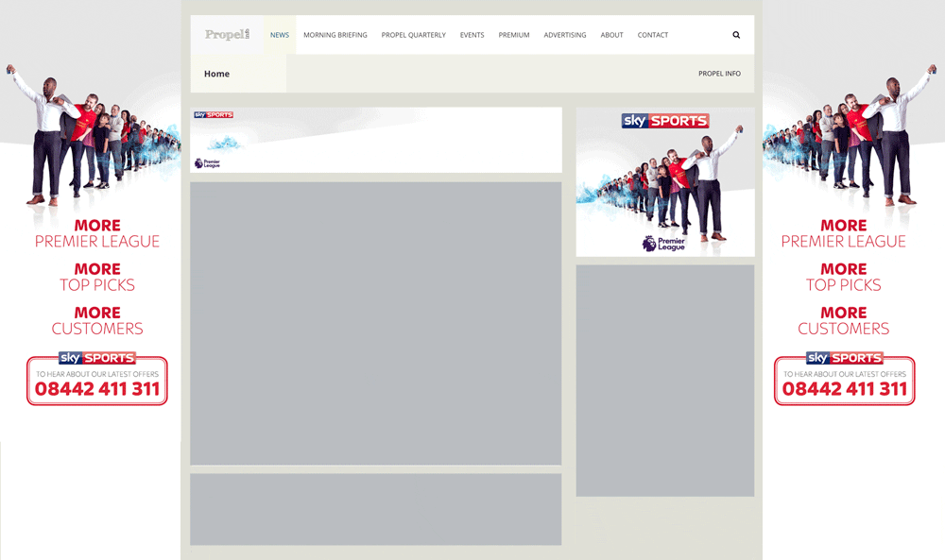945x560 pixels.
Task: Click right skin "MORE CUSTOMERS" text
Action: point(844,321)
